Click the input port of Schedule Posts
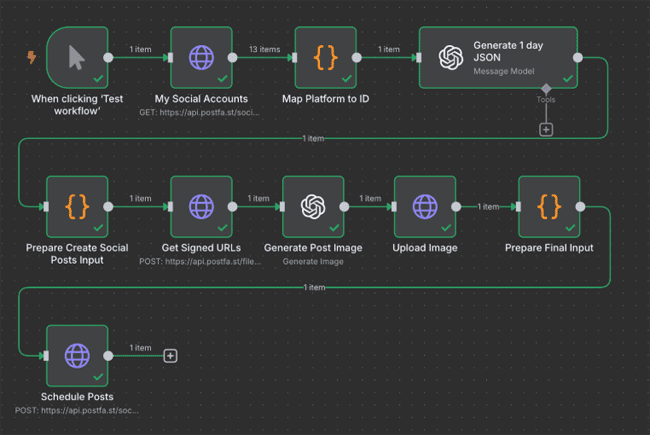Image resolution: width=650 pixels, height=435 pixels. pos(46,356)
